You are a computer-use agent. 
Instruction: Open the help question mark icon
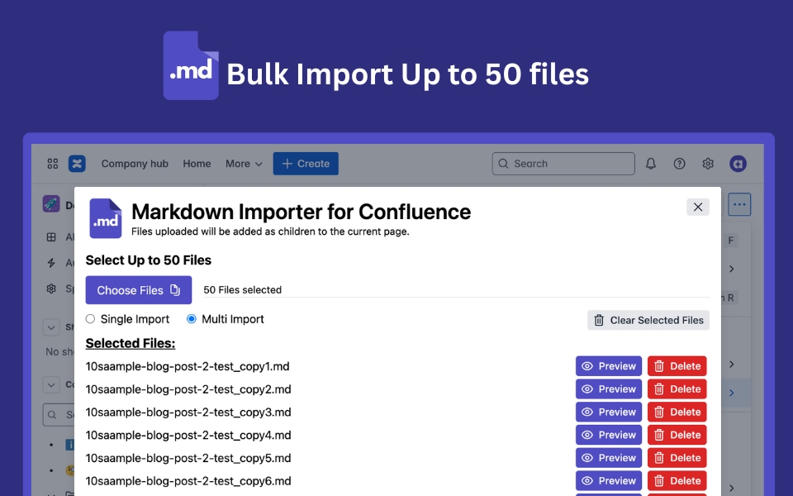pos(679,163)
